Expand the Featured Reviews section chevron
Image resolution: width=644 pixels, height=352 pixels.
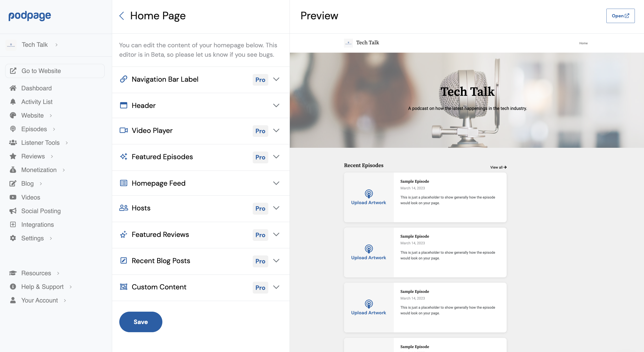[x=276, y=234]
